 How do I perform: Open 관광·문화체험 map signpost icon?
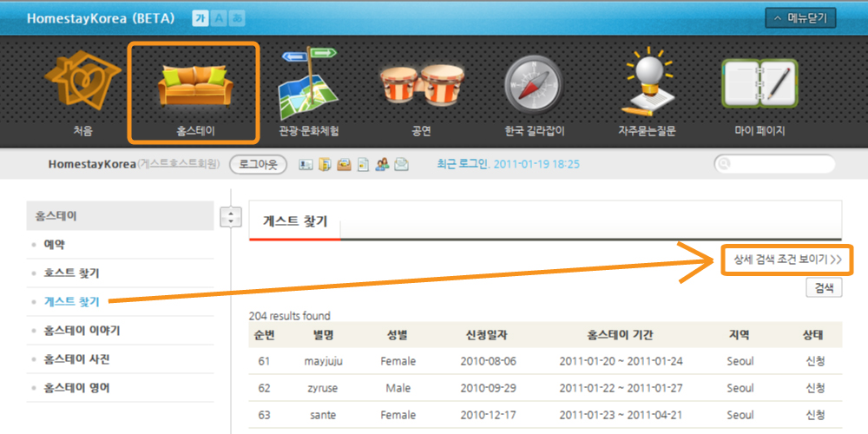[309, 82]
